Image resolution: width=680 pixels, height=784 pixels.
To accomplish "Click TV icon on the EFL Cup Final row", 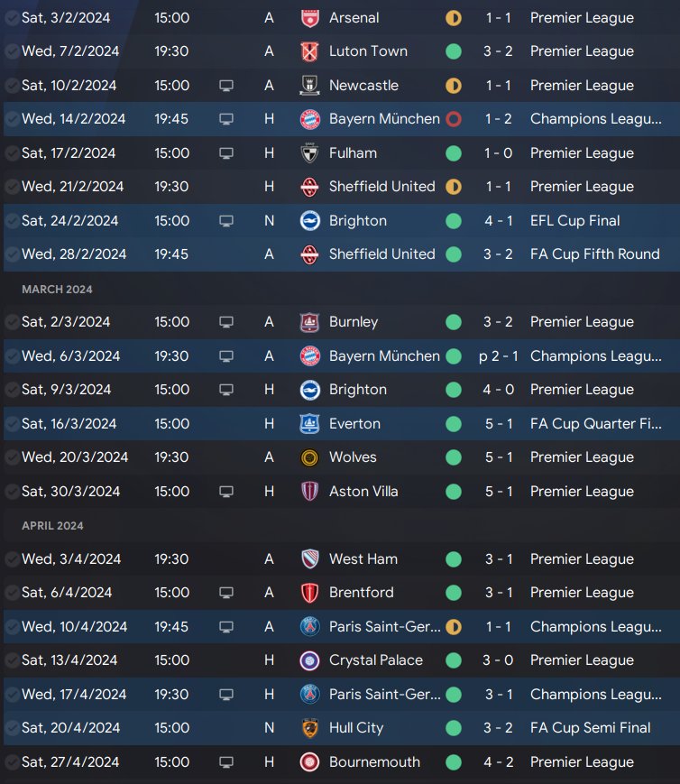I will (226, 221).
